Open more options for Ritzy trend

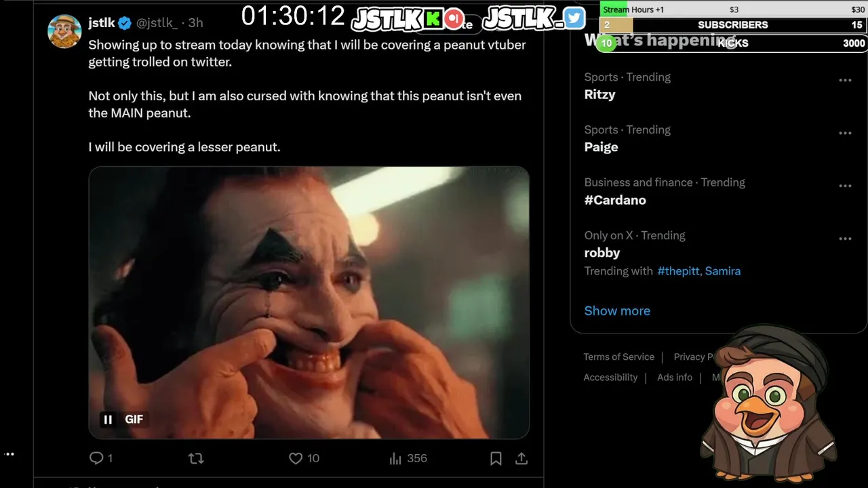pos(845,80)
